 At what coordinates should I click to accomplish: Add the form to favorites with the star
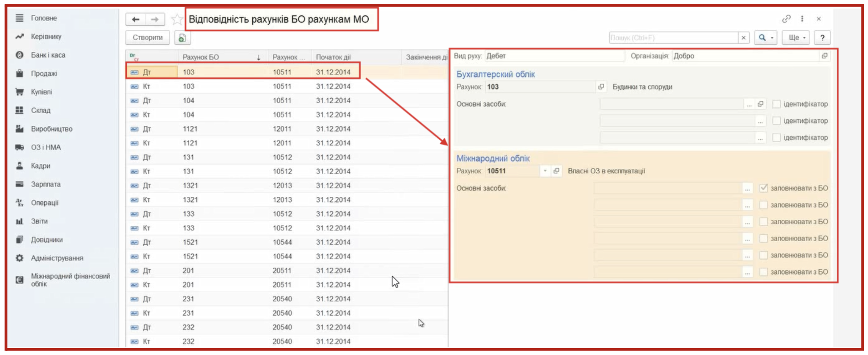click(x=176, y=19)
